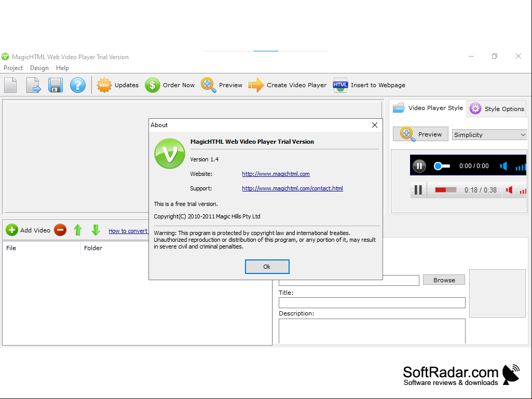This screenshot has height=399, width=532.
Task: Switch to the Style Options tab
Action: [497, 108]
